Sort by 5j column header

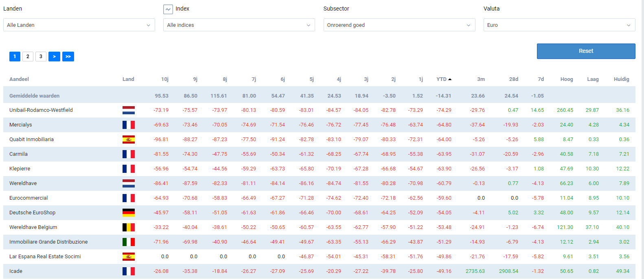coord(312,79)
